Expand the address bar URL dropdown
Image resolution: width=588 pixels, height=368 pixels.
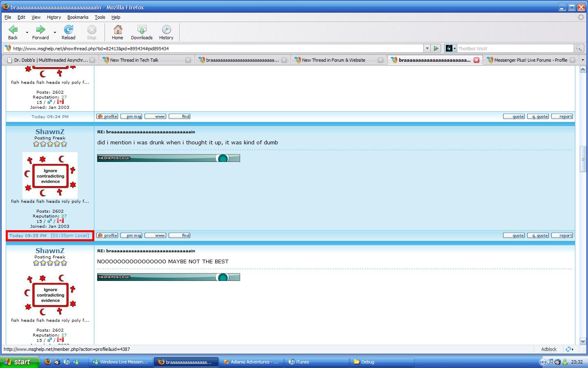pos(427,48)
